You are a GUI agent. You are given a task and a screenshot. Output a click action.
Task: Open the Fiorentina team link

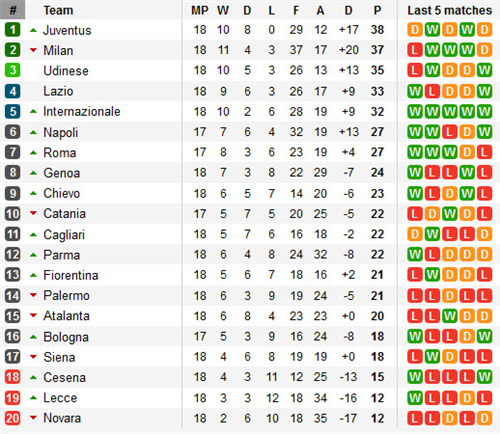[71, 275]
